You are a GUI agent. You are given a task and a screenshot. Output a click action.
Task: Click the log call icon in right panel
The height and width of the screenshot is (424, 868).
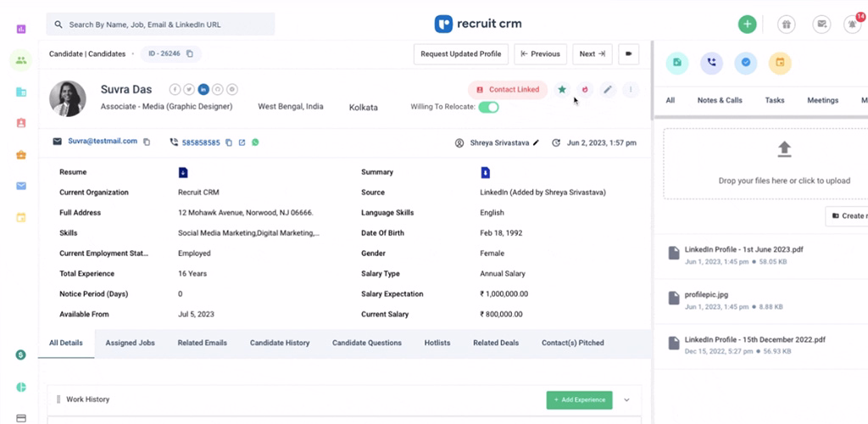click(711, 63)
